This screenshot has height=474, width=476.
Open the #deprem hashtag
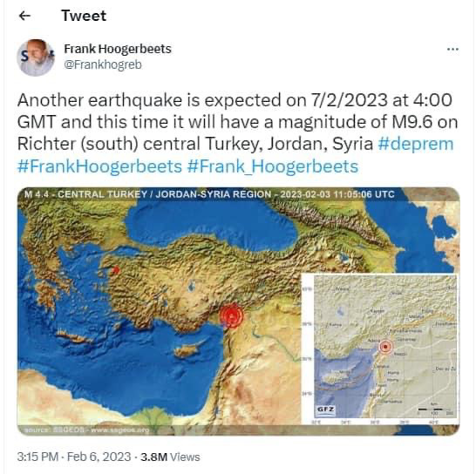coord(416,144)
